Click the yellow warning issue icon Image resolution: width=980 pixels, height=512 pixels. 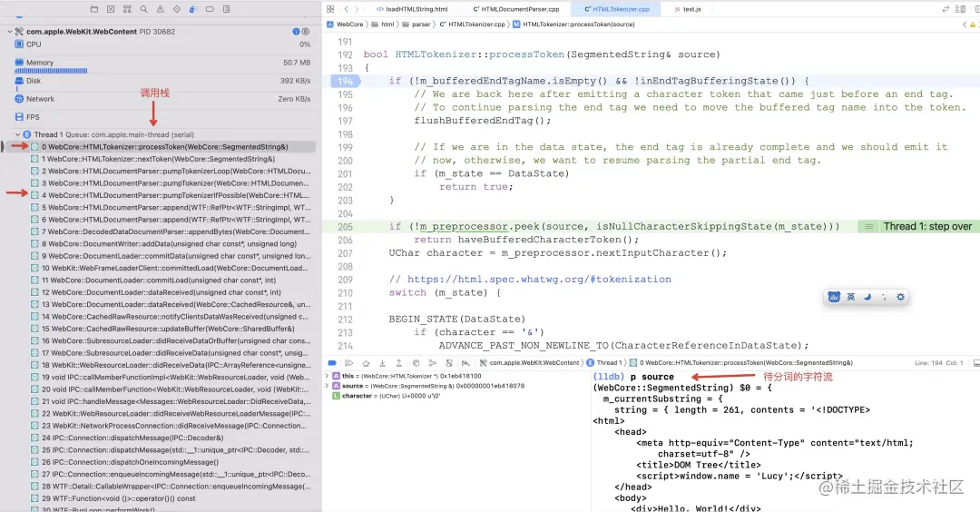click(973, 25)
